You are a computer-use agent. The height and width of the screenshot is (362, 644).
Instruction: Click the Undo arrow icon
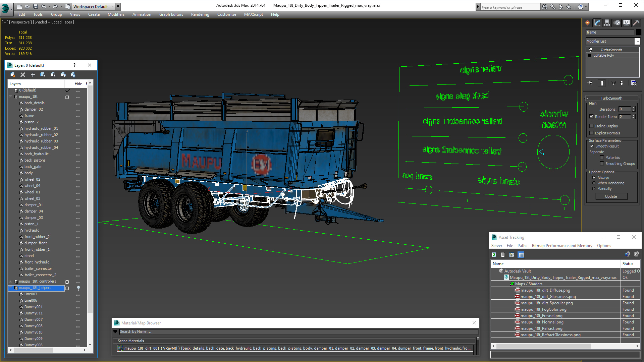point(43,6)
